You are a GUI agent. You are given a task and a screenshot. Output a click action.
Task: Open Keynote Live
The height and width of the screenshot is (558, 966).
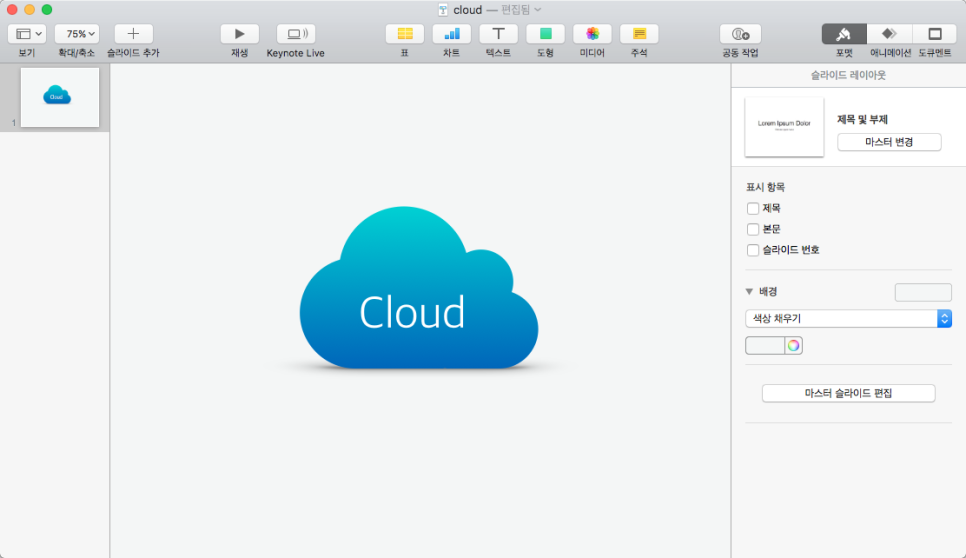pyautogui.click(x=296, y=34)
